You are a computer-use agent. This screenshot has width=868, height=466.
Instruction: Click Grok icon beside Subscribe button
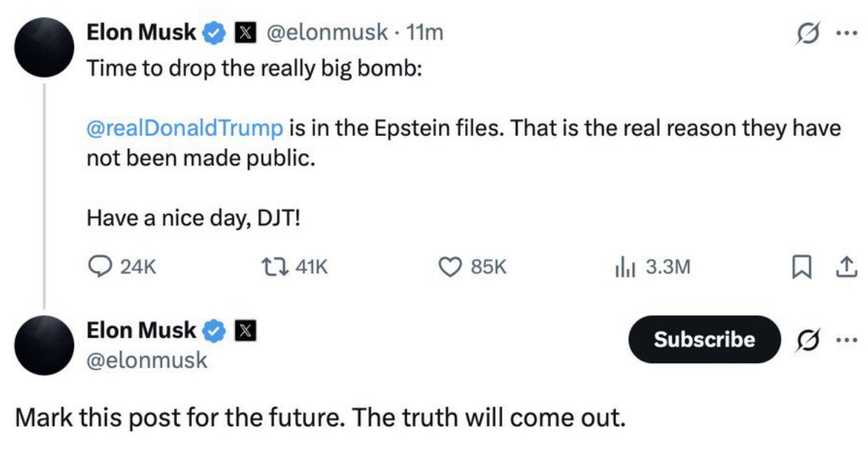click(804, 340)
